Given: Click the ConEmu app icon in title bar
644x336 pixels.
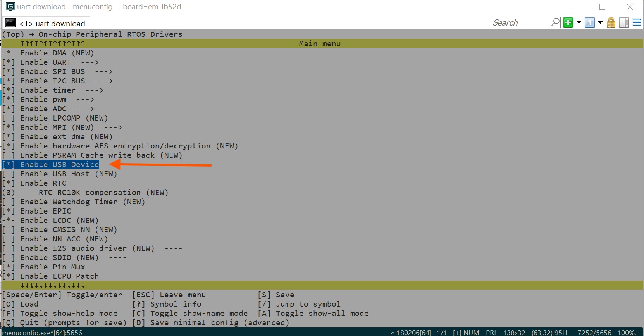Looking at the screenshot, I should coord(10,7).
